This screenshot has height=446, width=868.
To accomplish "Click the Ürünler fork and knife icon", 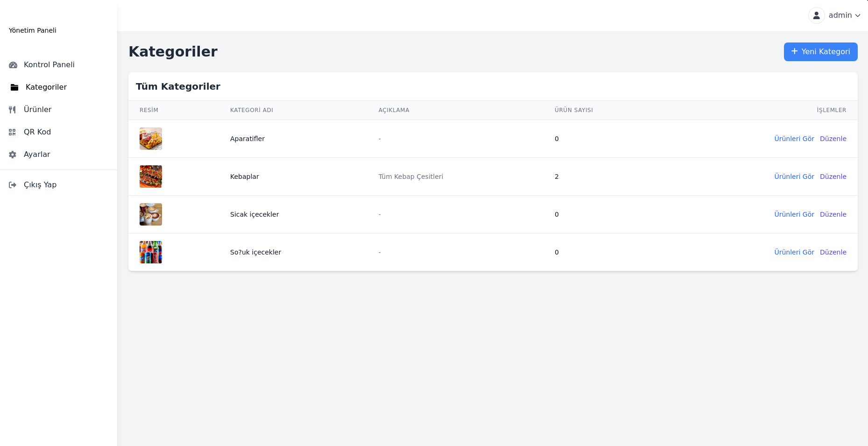I will click(x=13, y=110).
